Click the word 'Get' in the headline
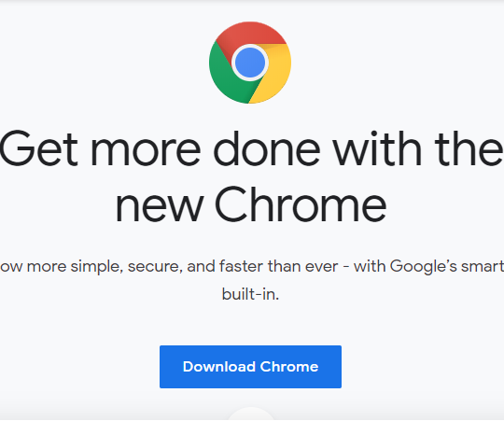This screenshot has width=504, height=421. tap(39, 148)
